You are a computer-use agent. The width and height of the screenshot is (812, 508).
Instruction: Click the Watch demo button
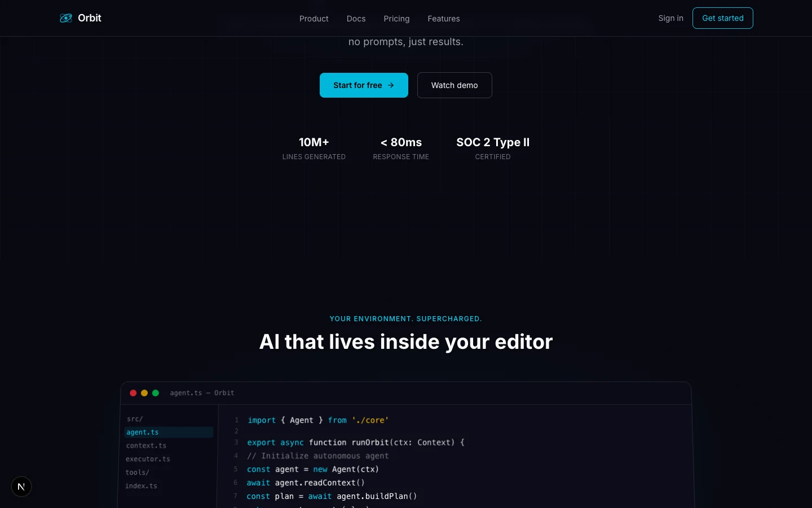click(x=454, y=85)
